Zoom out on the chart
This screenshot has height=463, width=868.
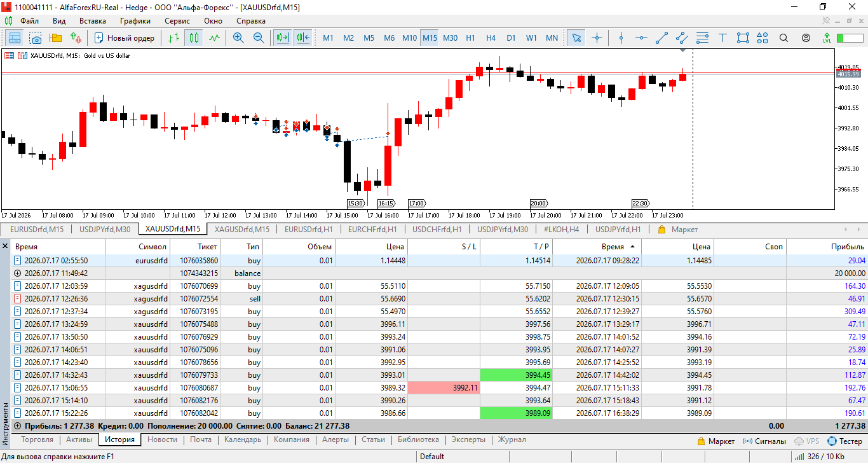[x=259, y=38]
